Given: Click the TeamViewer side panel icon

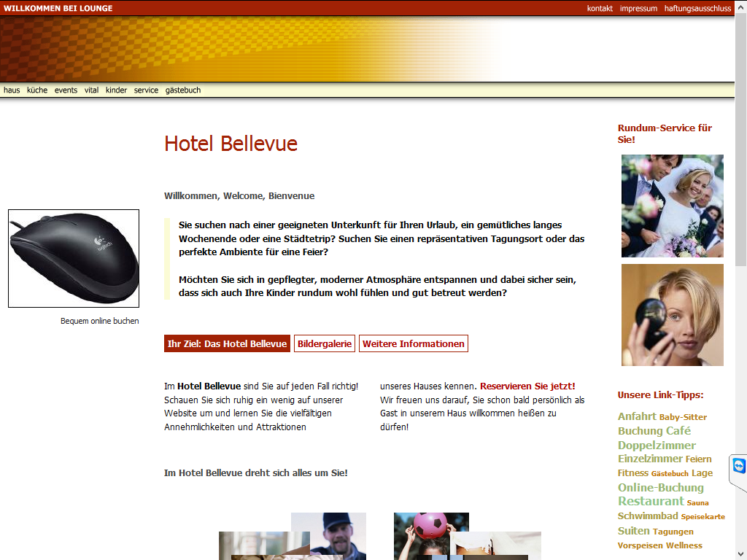Looking at the screenshot, I should 739,466.
